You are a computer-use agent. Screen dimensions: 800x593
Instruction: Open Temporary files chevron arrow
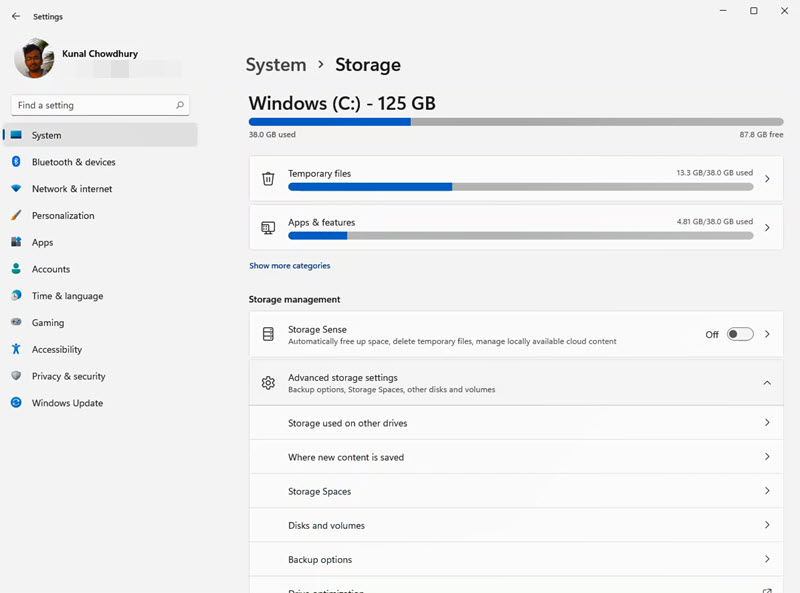point(767,179)
